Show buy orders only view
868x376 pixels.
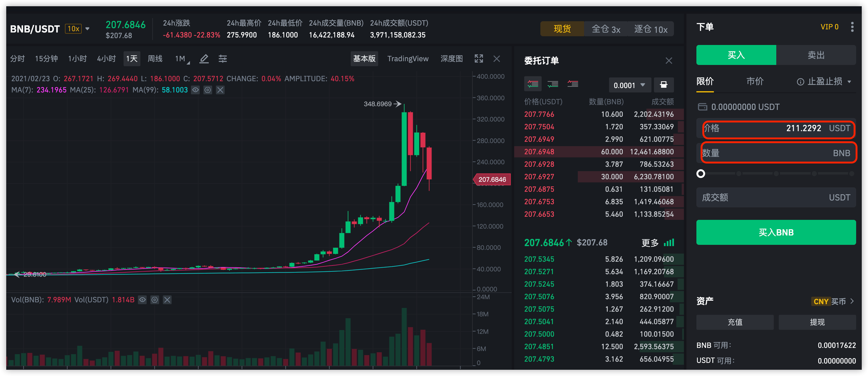(x=553, y=84)
